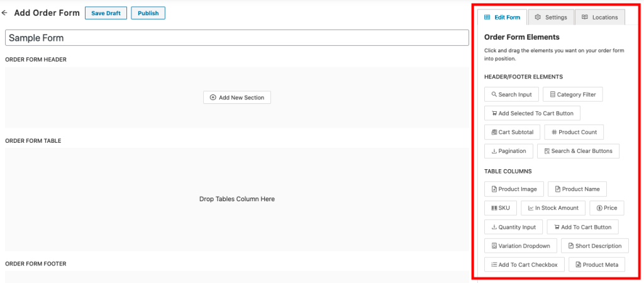Pick the Product Count element

coord(574,132)
